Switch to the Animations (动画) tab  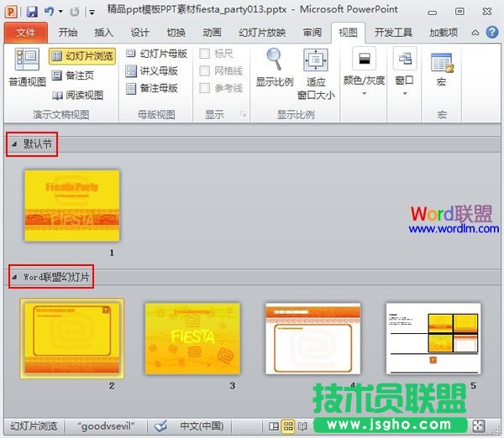pyautogui.click(x=211, y=32)
